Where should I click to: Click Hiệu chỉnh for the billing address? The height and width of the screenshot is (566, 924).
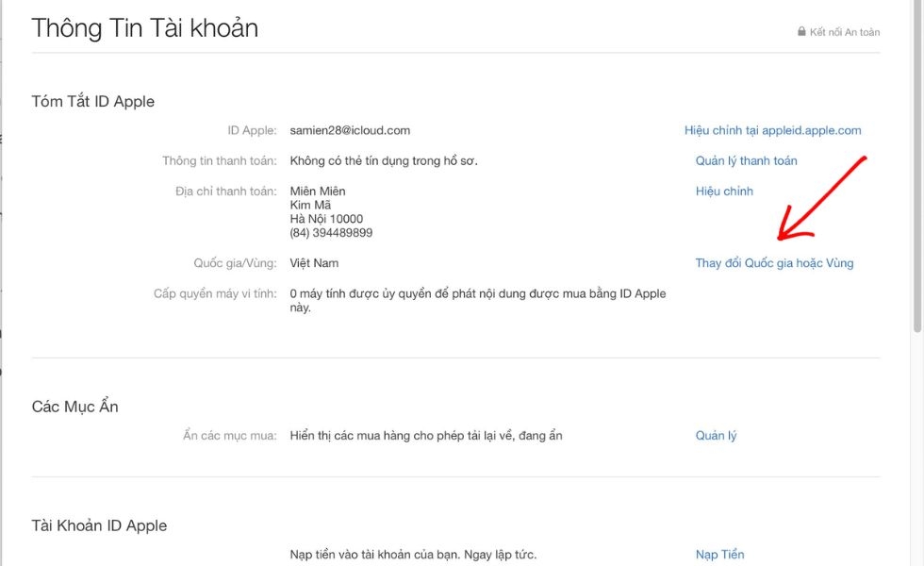click(724, 191)
